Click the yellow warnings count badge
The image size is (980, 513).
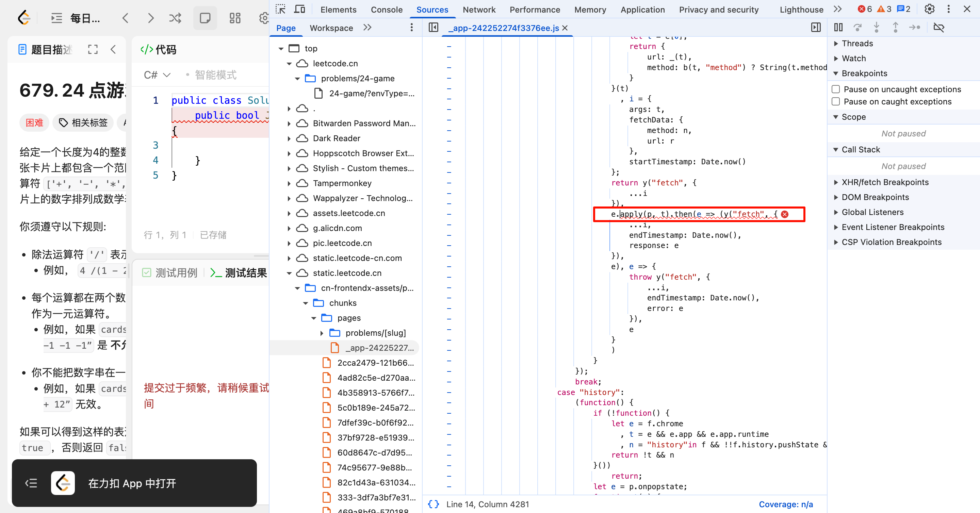tap(884, 9)
